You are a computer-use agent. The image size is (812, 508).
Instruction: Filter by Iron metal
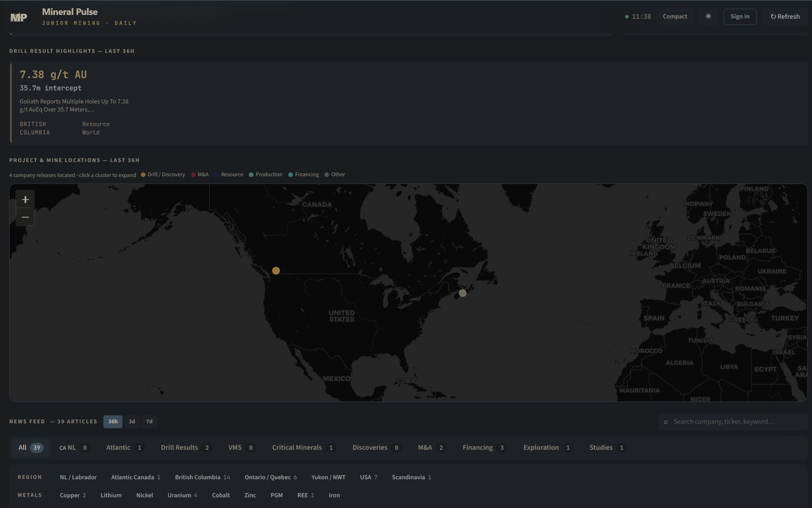(334, 495)
